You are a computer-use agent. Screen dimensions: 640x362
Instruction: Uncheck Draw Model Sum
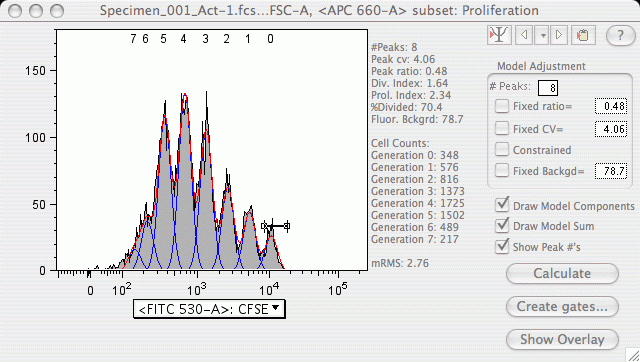tap(502, 225)
